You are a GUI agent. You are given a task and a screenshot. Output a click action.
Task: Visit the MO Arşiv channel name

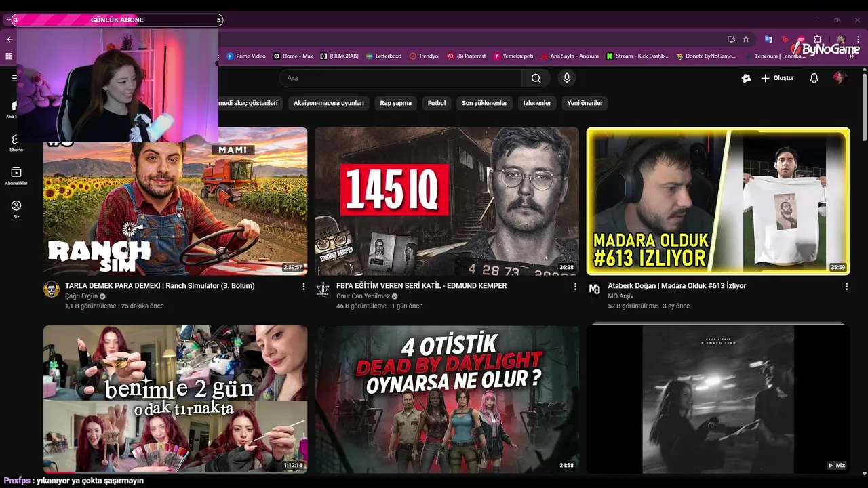pos(620,296)
